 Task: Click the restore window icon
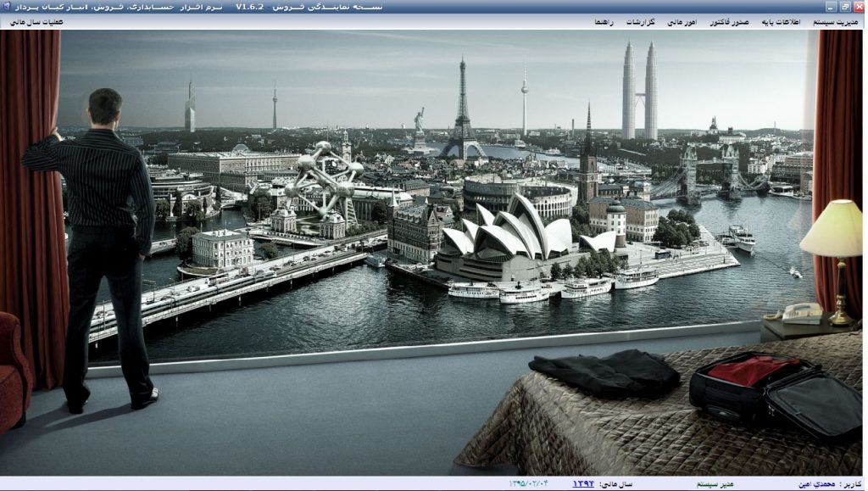[x=845, y=6]
